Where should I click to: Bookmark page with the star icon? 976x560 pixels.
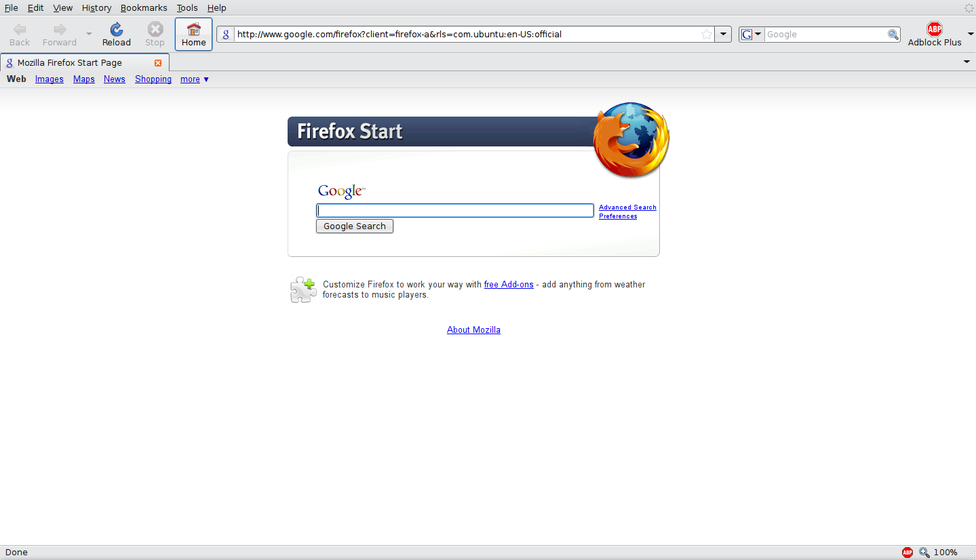point(707,35)
